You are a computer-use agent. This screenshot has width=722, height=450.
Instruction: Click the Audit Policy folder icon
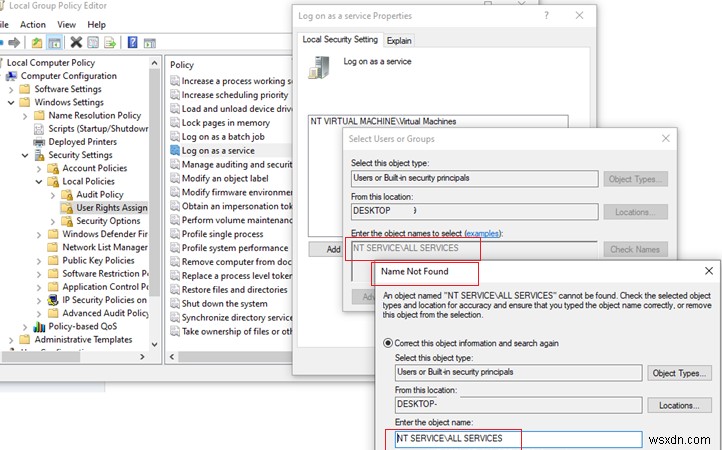[x=67, y=194]
